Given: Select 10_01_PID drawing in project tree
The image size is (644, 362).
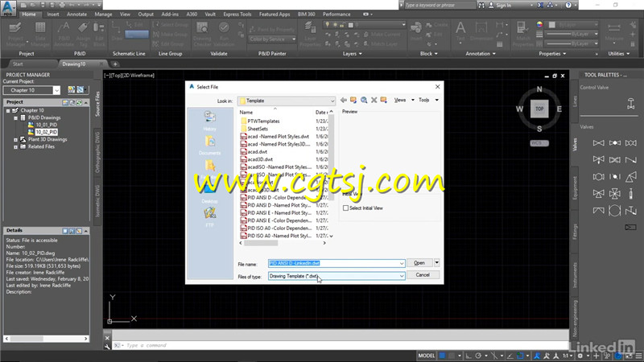Looking at the screenshot, I should [x=46, y=125].
